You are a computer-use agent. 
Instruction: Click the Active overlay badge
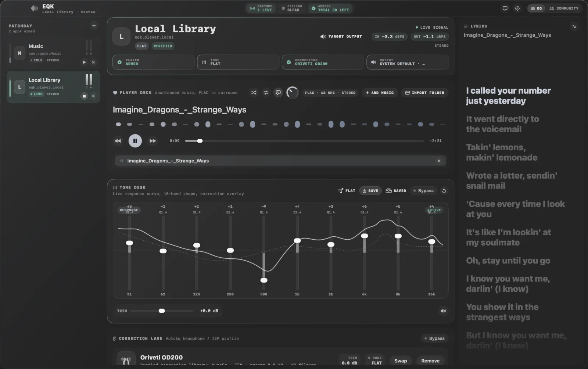click(x=434, y=210)
